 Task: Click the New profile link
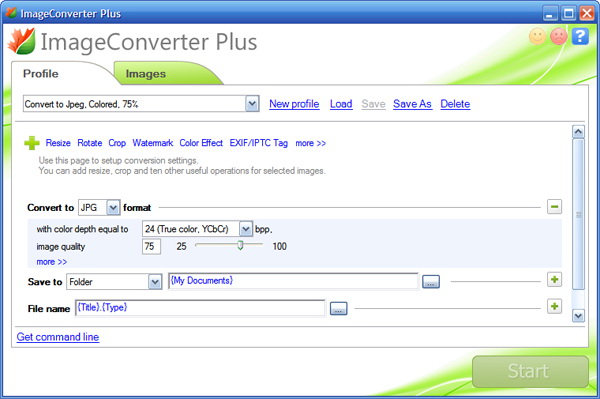pos(294,104)
